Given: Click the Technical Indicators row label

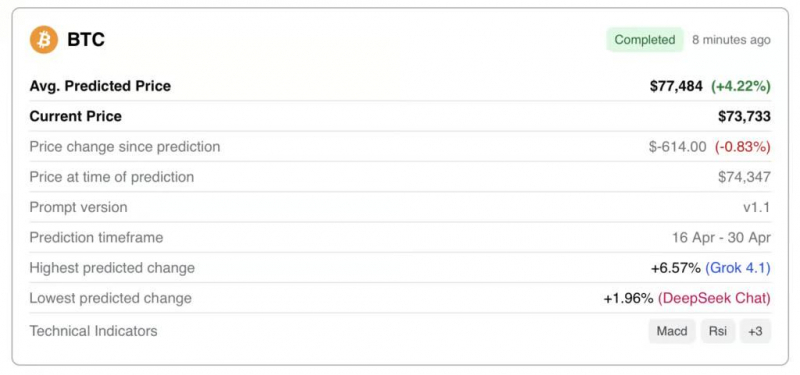Looking at the screenshot, I should [93, 331].
